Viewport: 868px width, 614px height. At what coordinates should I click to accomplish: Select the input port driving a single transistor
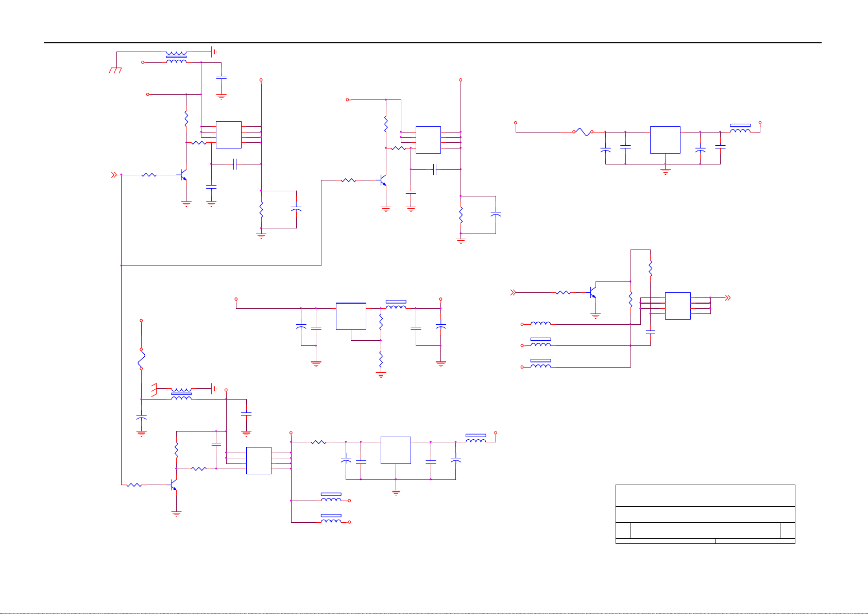pos(513,292)
